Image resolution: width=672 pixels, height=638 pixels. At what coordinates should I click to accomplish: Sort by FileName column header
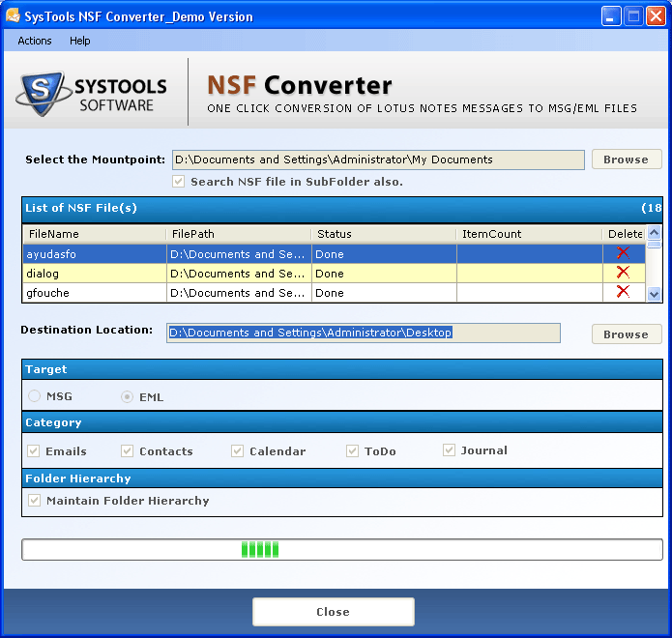(x=95, y=234)
